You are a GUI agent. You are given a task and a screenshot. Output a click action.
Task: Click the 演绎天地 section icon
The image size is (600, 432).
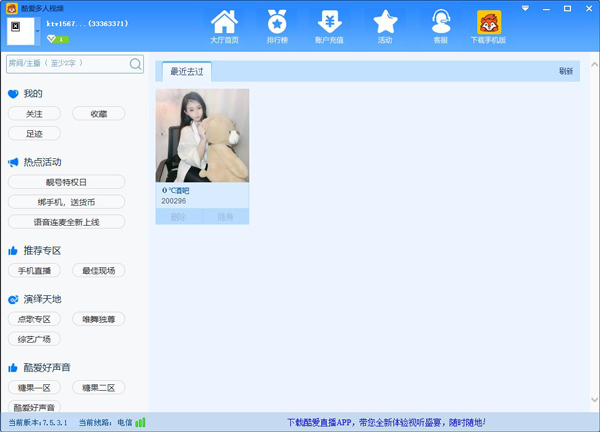(13, 300)
